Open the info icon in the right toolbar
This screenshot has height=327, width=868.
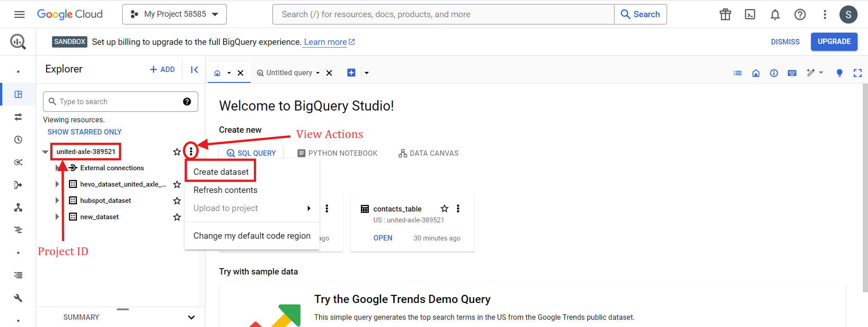tap(774, 73)
